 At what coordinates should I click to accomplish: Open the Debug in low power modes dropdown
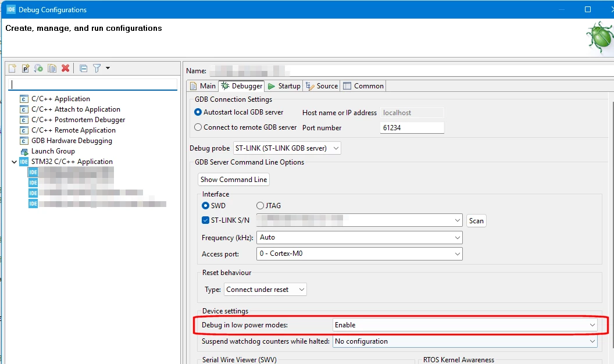(465, 325)
